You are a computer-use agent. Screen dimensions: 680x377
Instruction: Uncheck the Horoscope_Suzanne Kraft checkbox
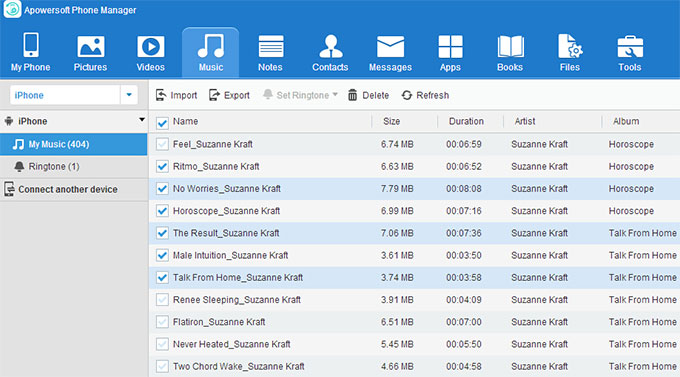pyautogui.click(x=162, y=211)
